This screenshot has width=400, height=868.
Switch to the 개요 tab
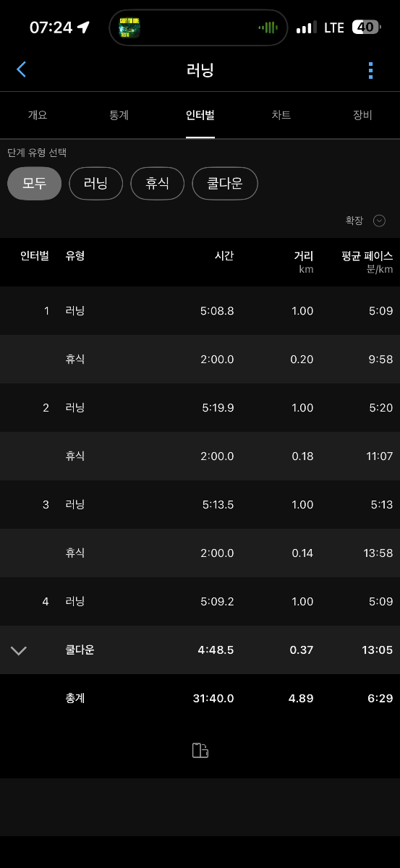tap(38, 115)
